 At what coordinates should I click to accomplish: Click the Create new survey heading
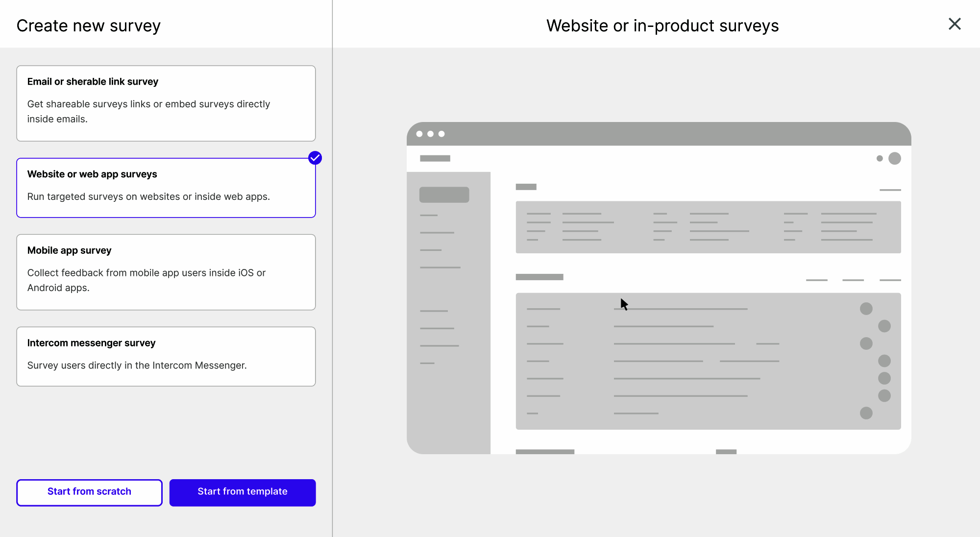(x=89, y=25)
